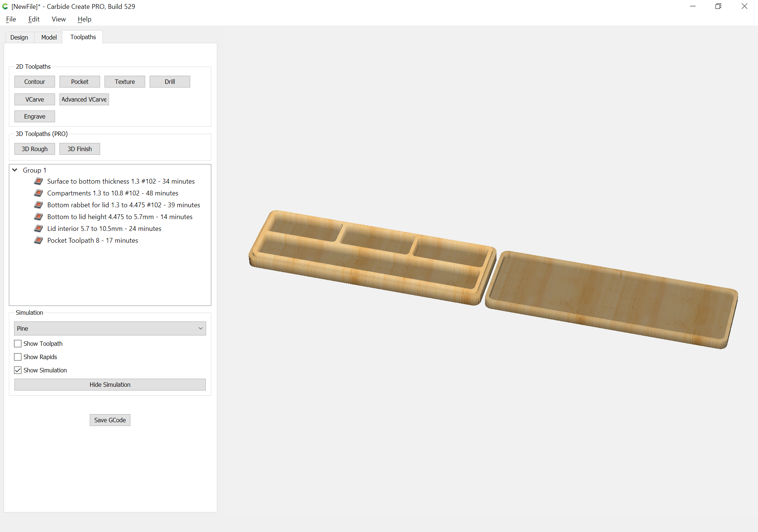Image resolution: width=758 pixels, height=532 pixels.
Task: Click the Bottom to lid height toolpath icon
Action: (x=38, y=216)
